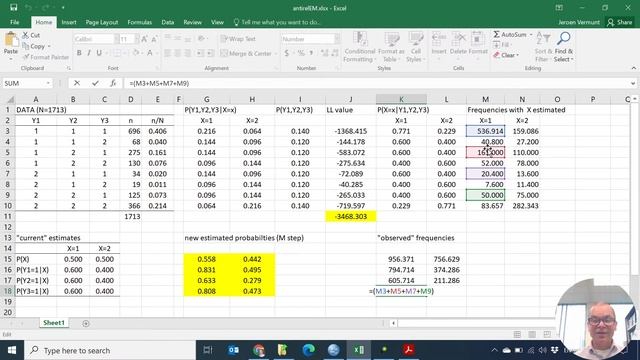Click the Jeroen Vermunt account name
Viewport: 640px width, 360px height.
579,22
